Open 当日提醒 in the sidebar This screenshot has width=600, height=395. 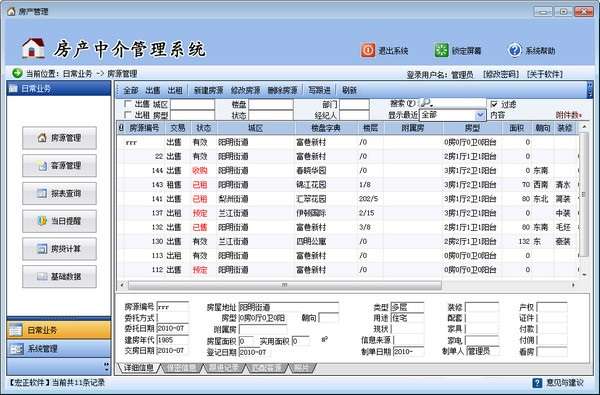[59, 221]
